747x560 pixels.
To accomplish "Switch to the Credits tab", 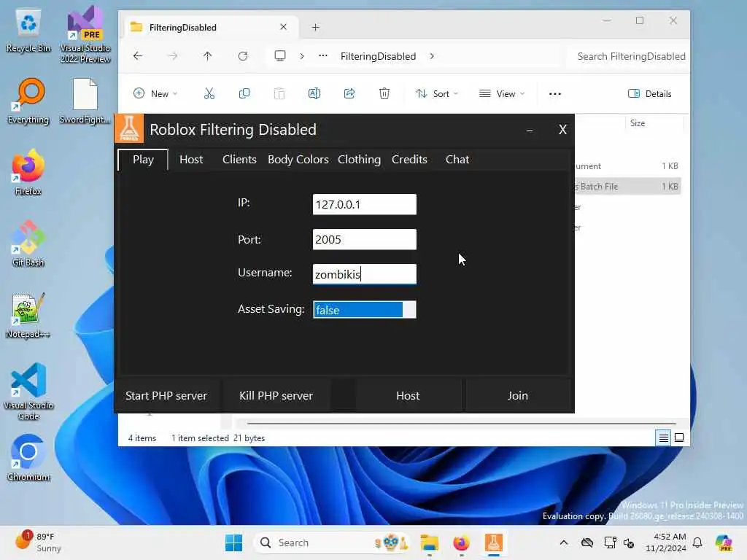I will (x=409, y=160).
